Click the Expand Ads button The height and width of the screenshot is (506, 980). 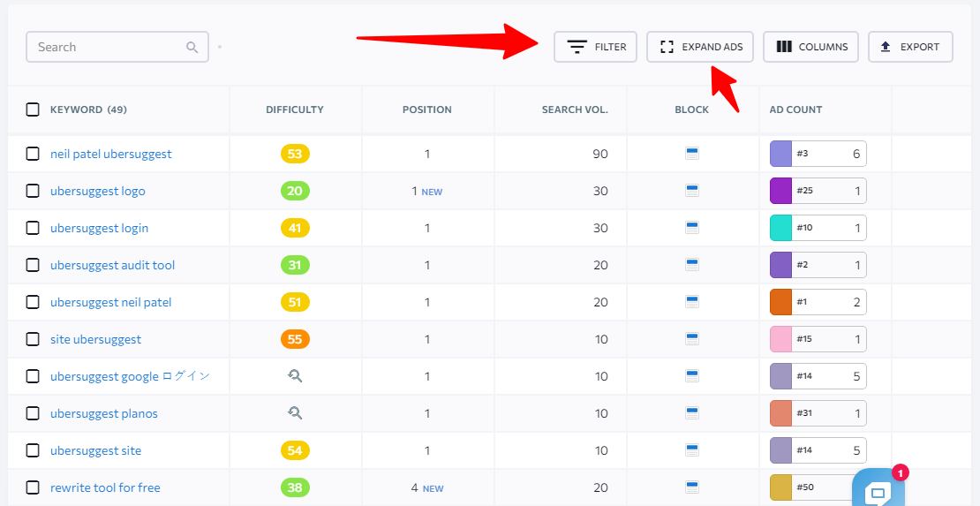699,47
